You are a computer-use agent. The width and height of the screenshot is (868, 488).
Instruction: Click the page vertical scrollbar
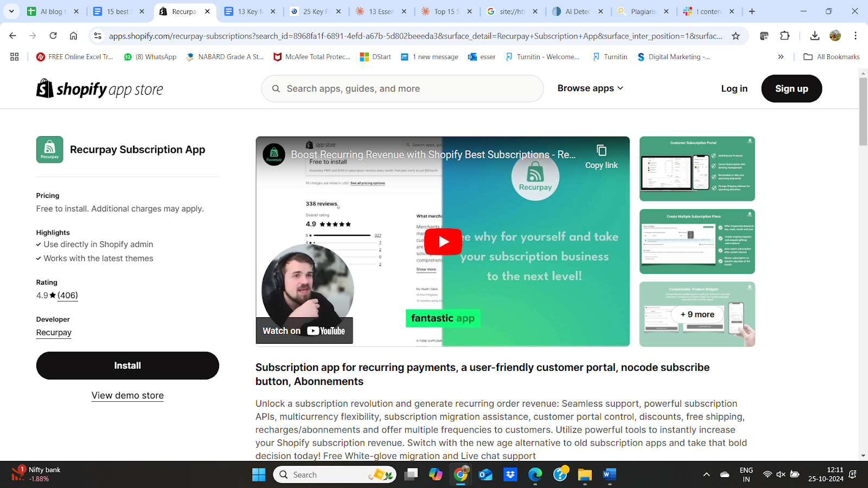pyautogui.click(x=863, y=111)
